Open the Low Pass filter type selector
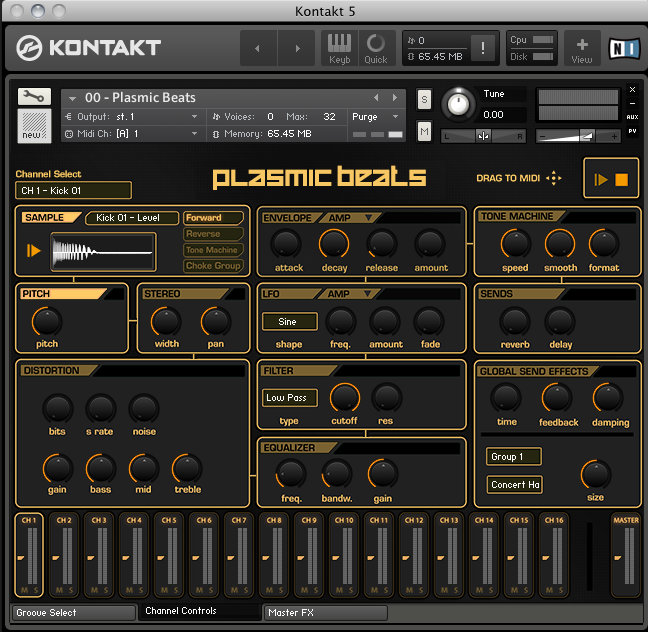The image size is (648, 632). pyautogui.click(x=290, y=398)
